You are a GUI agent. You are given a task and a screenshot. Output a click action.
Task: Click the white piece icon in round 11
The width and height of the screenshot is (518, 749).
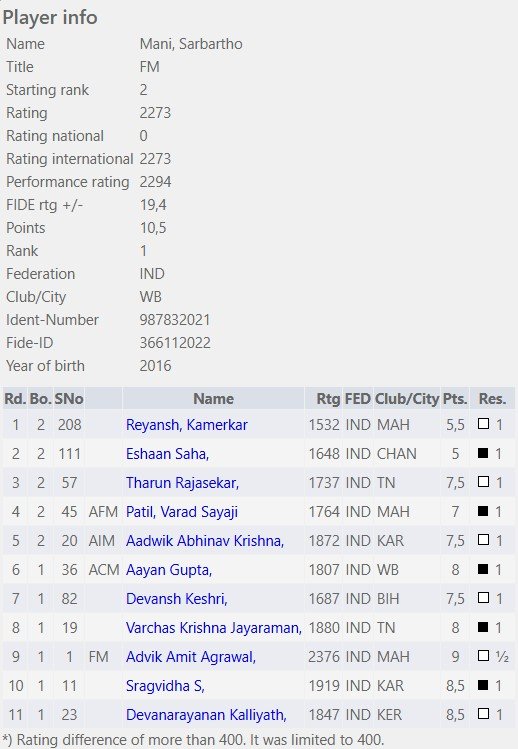[x=483, y=714]
